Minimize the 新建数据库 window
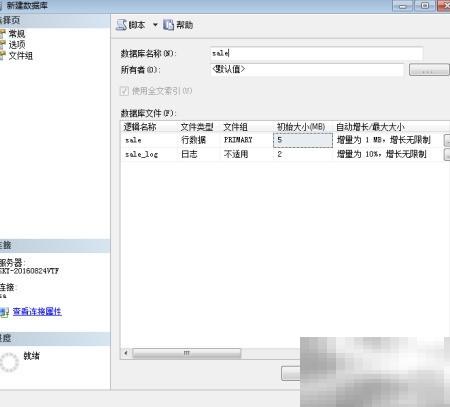The height and width of the screenshot is (407, 450). (x=402, y=6)
